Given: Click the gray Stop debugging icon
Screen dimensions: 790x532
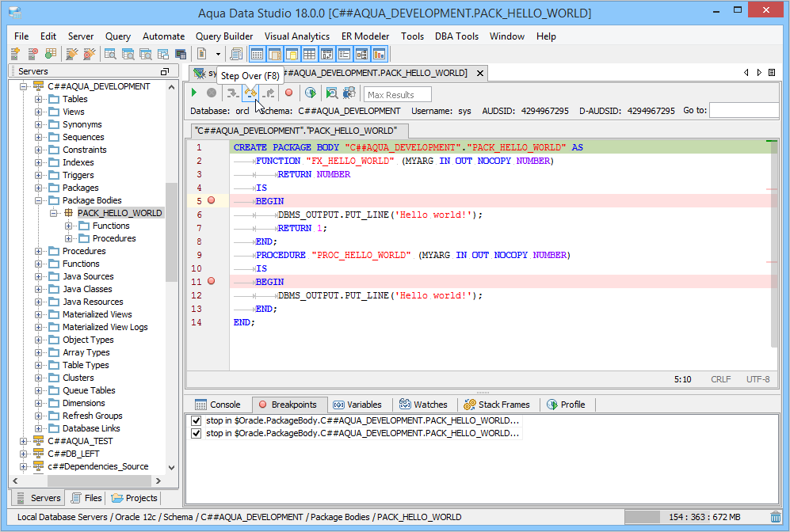Looking at the screenshot, I should [x=212, y=93].
